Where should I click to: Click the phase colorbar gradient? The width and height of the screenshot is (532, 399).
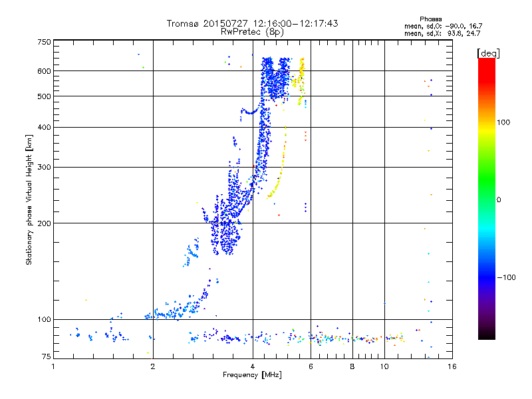[487, 198]
